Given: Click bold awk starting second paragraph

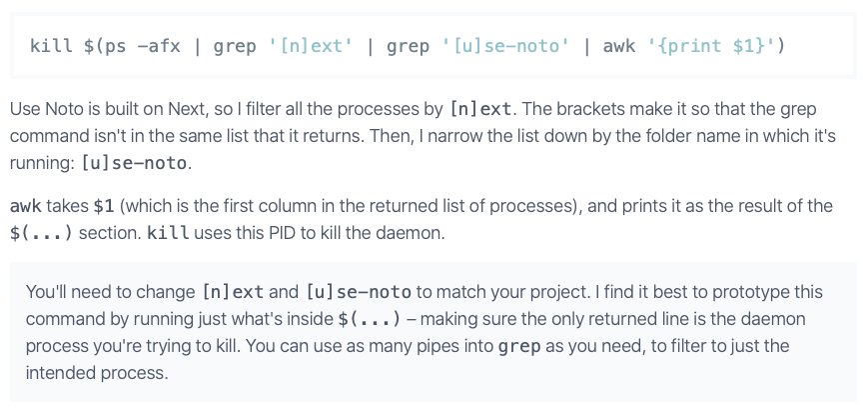Looking at the screenshot, I should click(x=26, y=206).
